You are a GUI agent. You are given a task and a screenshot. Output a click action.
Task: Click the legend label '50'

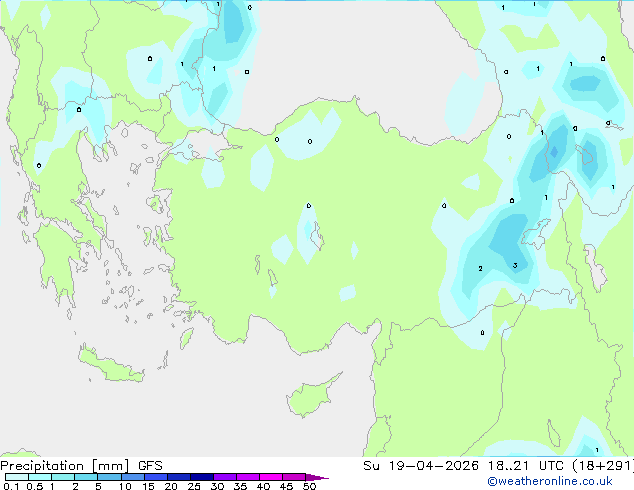coord(309,486)
